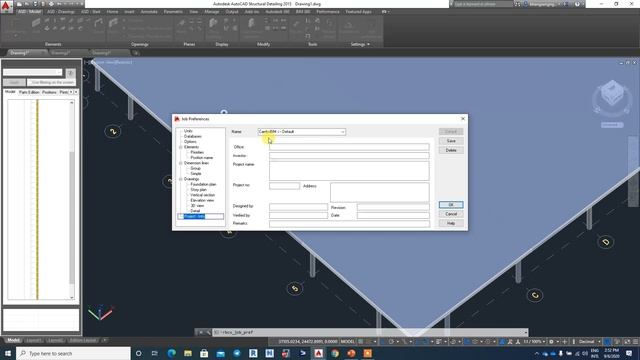640x360 pixels.
Task: Collapse the Dimension lines tree node
Action: pyautogui.click(x=180, y=163)
